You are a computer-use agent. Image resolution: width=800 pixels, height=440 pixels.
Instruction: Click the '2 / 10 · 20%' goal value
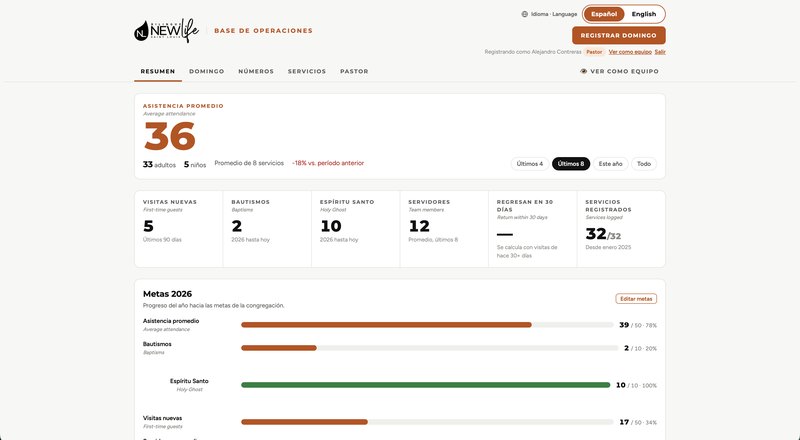coord(640,348)
